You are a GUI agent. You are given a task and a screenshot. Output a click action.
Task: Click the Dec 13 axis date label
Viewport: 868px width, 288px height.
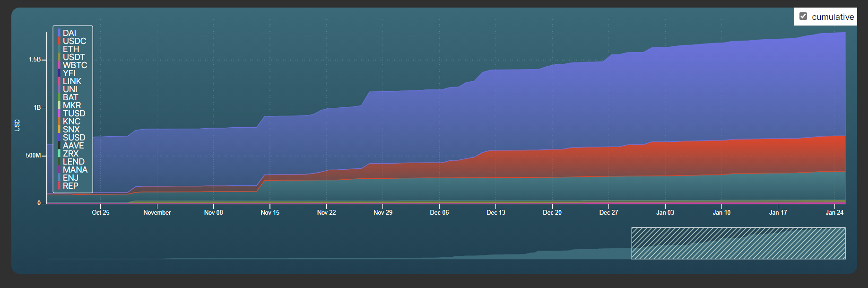tap(495, 213)
